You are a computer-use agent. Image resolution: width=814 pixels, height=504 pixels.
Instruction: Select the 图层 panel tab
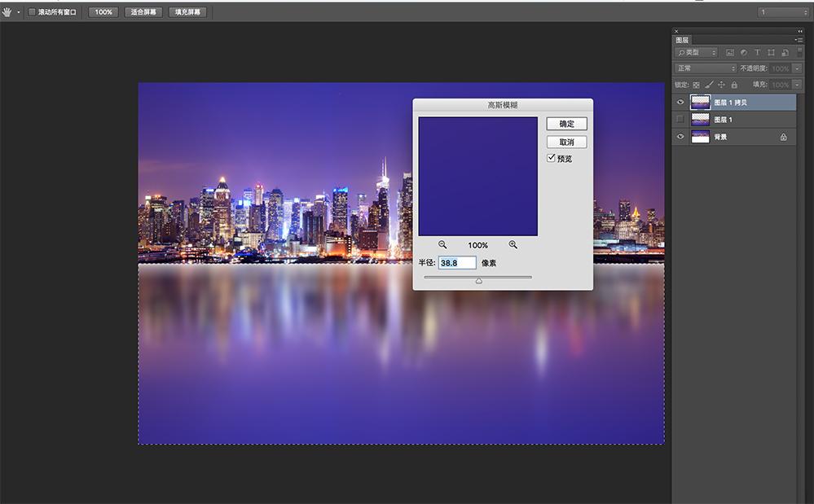[x=682, y=40]
